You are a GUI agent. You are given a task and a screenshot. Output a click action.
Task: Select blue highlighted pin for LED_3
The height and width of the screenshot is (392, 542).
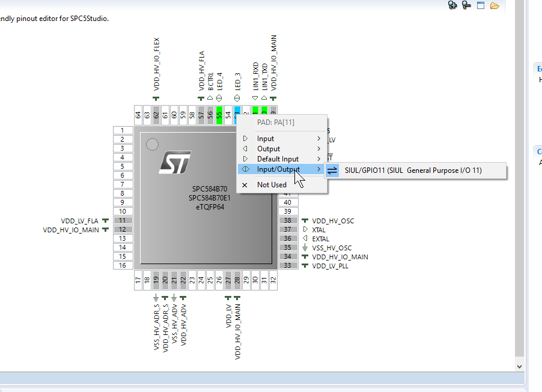pos(237,110)
